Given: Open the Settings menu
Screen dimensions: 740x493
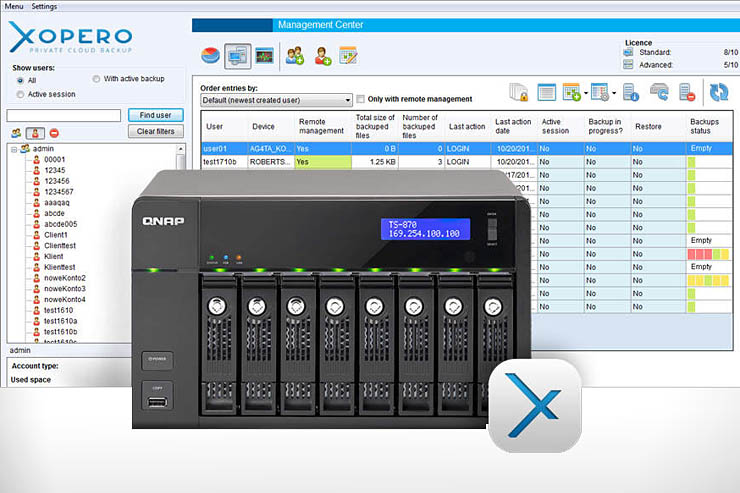Looking at the screenshot, I should 44,6.
